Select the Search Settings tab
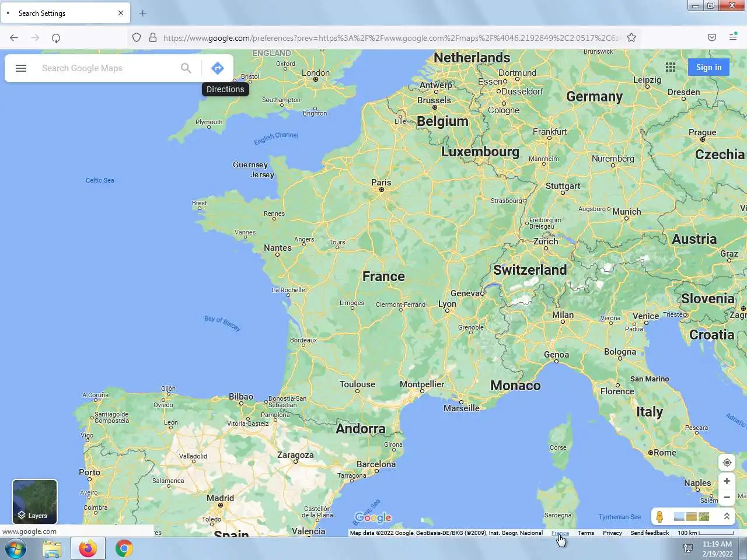This screenshot has height=560, width=747. coord(65,13)
